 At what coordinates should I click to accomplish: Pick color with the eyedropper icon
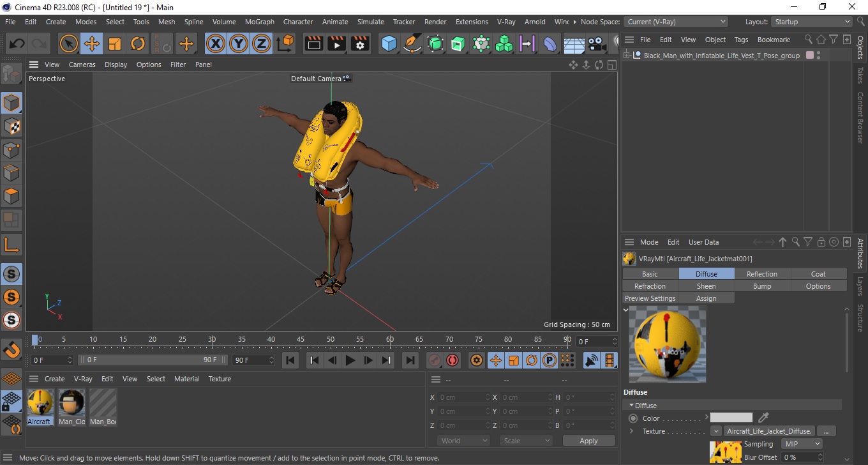point(763,418)
